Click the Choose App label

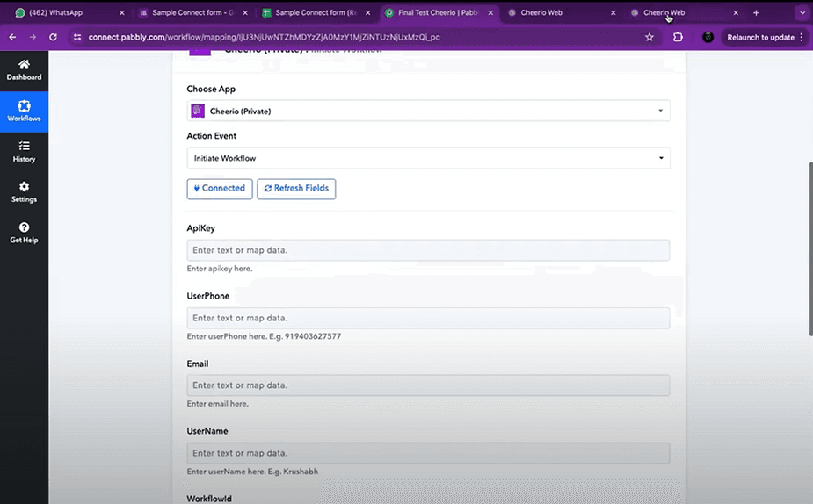tap(211, 89)
